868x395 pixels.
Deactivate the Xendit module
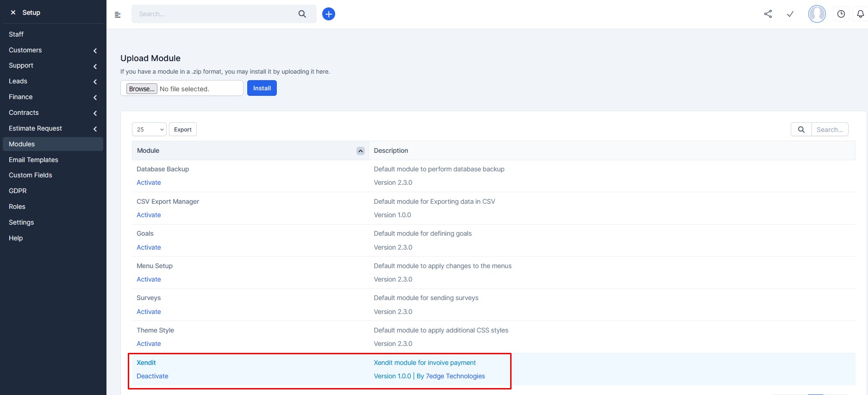coord(152,376)
